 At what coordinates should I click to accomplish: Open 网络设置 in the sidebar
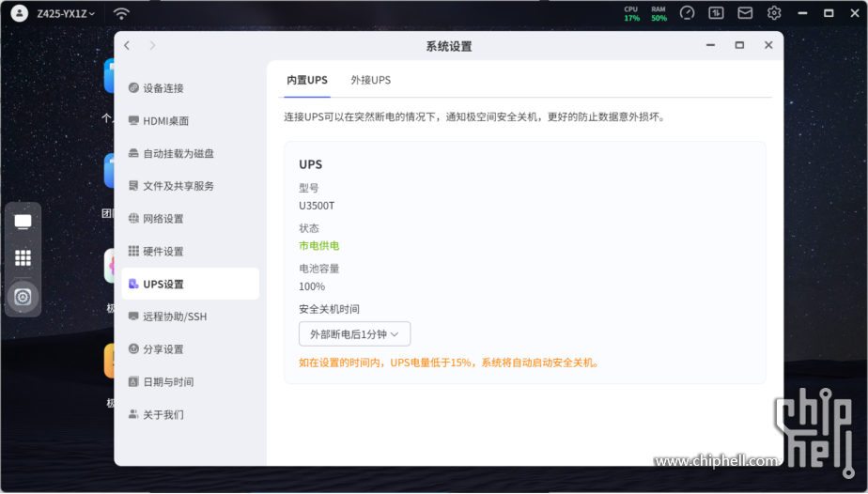[163, 219]
